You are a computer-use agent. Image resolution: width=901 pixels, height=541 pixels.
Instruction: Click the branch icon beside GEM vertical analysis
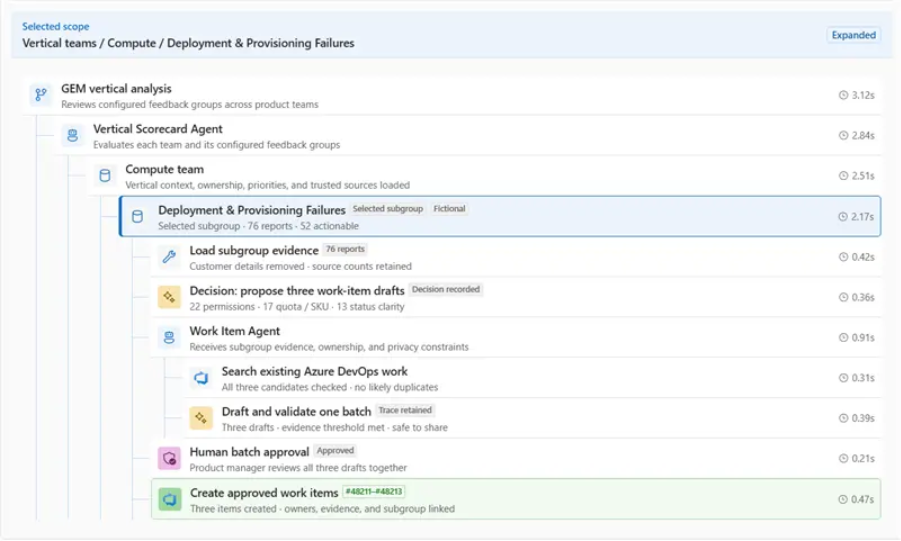pyautogui.click(x=41, y=95)
